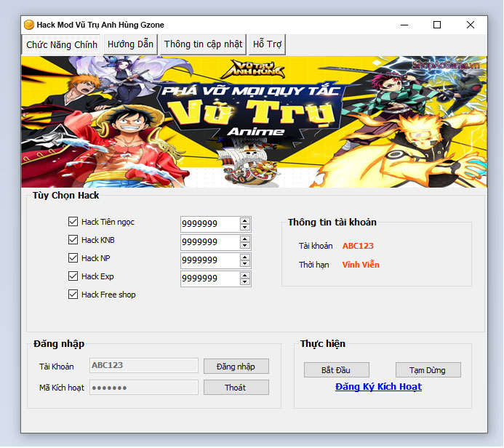Viewport: 504px width, 448px height.
Task: Click the Thoát button
Action: tap(236, 388)
